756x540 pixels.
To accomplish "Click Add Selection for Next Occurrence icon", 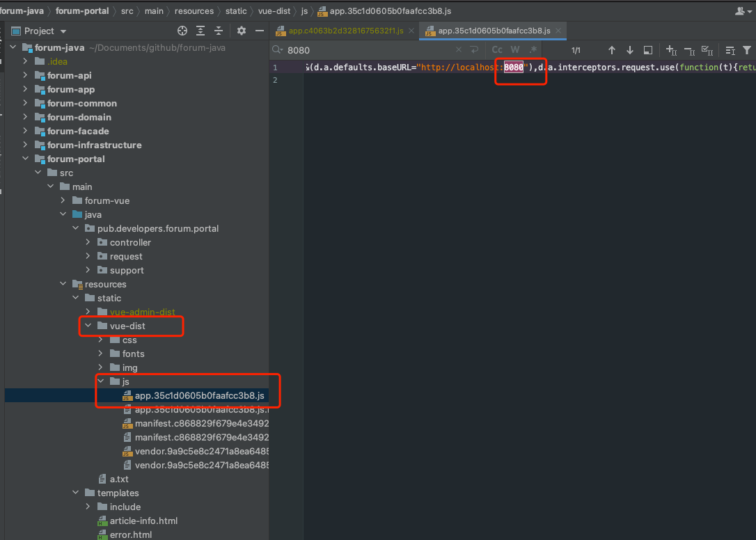I will point(671,50).
